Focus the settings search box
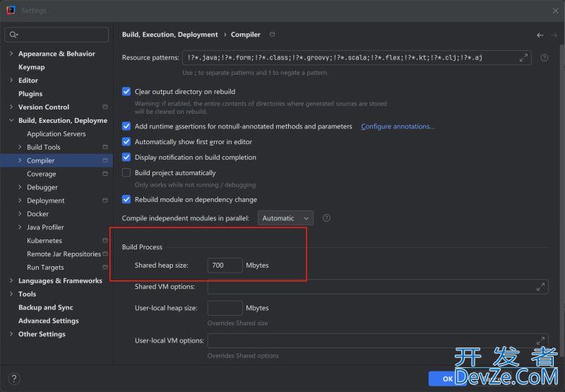This screenshot has height=392, width=565. (x=59, y=34)
